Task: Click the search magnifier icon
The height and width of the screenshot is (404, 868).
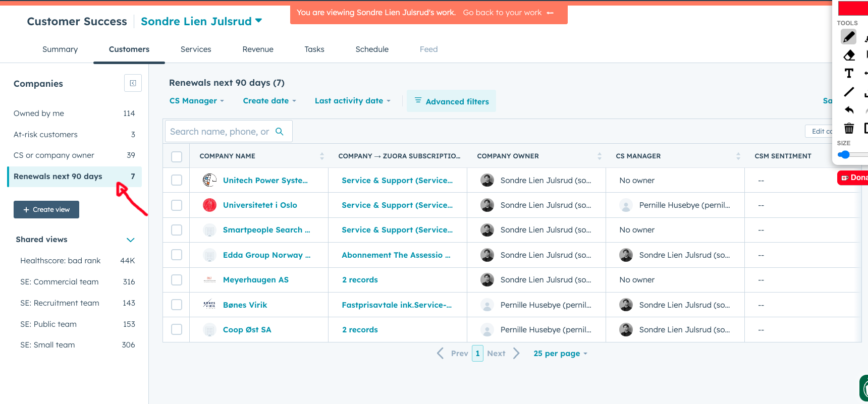Action: coord(280,132)
